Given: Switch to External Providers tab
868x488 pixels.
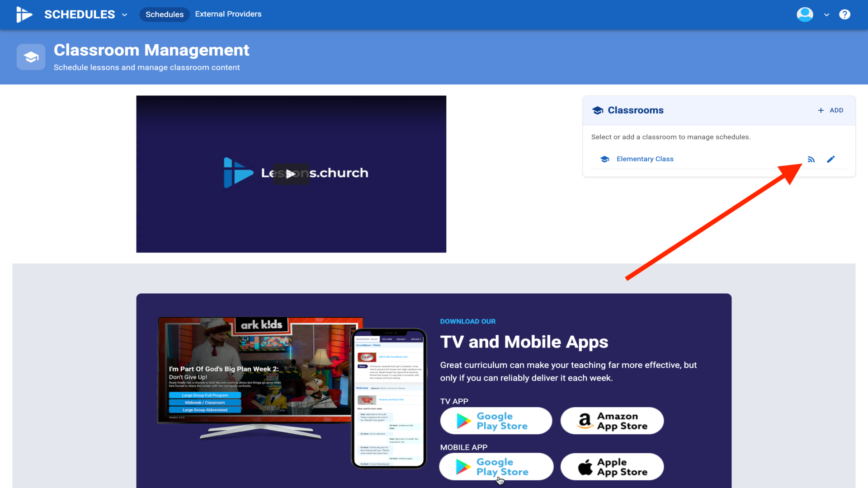Looking at the screenshot, I should click(x=228, y=14).
